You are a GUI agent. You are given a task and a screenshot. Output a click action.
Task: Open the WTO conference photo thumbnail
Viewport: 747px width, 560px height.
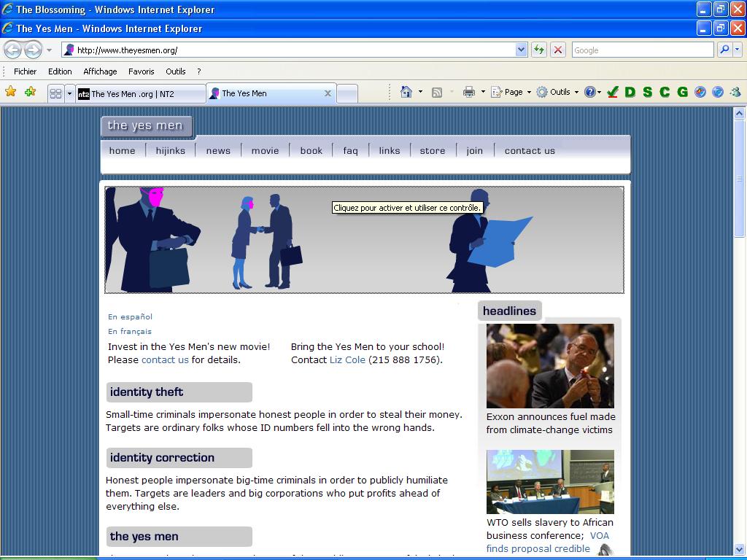[550, 482]
